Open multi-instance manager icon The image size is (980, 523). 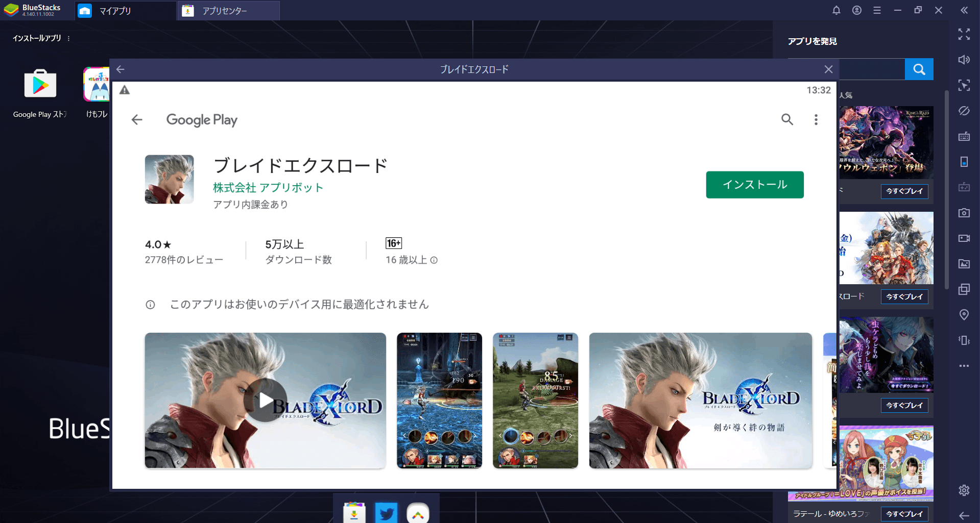(x=964, y=289)
